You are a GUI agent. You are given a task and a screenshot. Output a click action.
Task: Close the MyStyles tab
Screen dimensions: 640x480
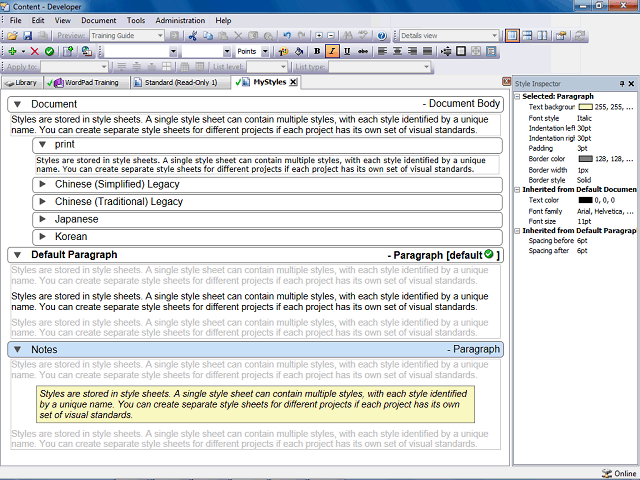point(293,82)
